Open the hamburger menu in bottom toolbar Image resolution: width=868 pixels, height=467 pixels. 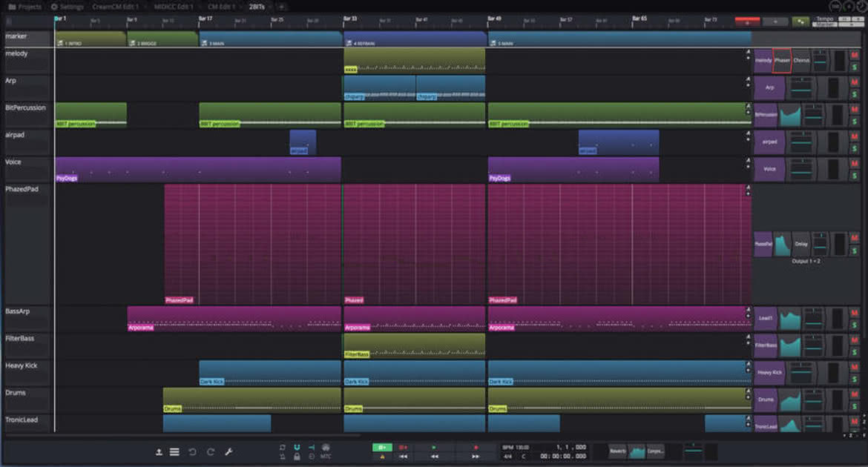174,452
